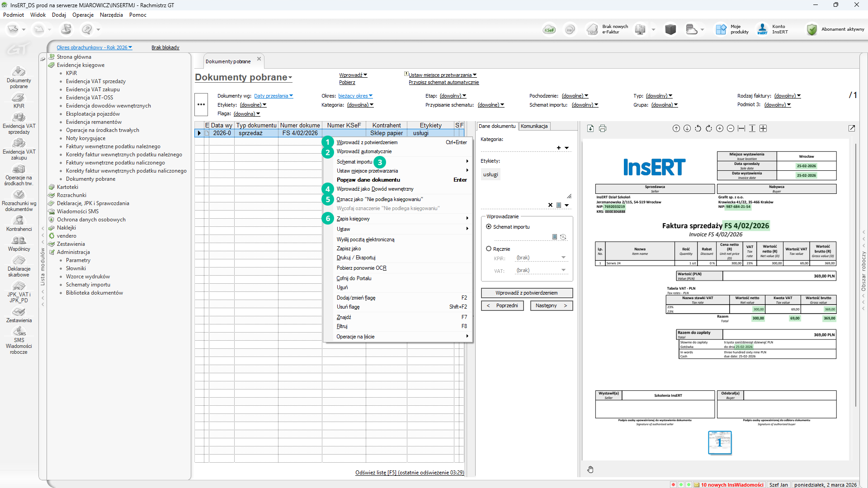The image size is (868, 488).
Task: Click the print icon in document preview
Action: point(603,129)
